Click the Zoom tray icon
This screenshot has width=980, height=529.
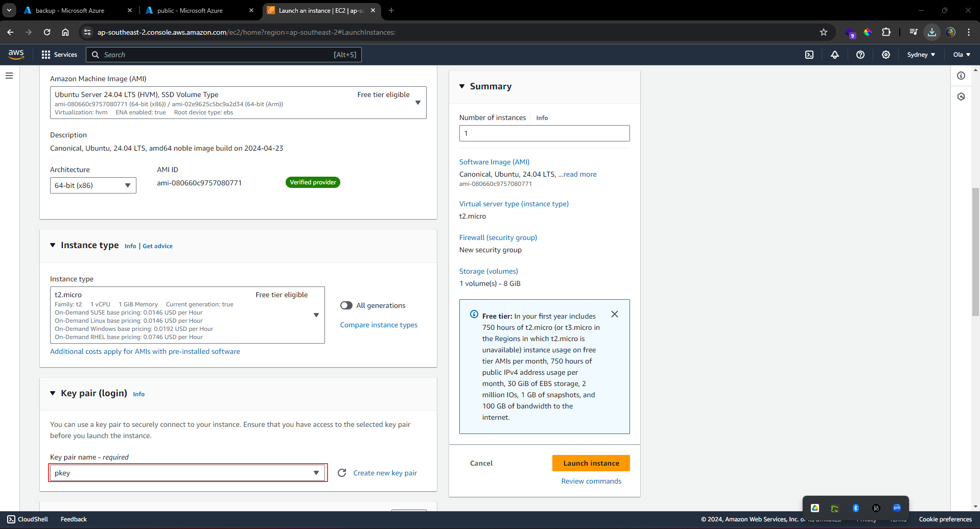pos(897,508)
